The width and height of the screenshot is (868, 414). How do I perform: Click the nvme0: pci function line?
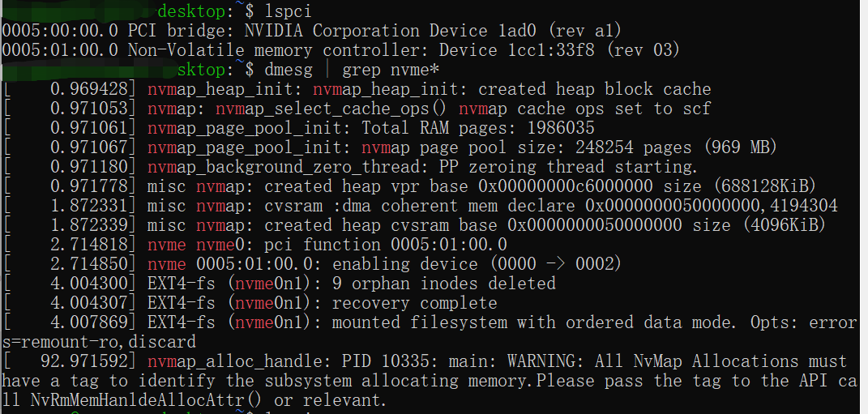click(328, 245)
